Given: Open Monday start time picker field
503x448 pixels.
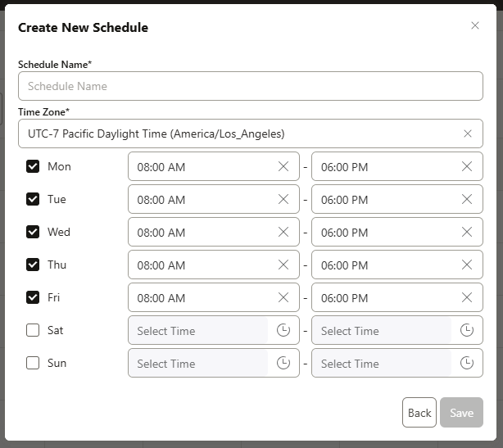Looking at the screenshot, I should pyautogui.click(x=214, y=166).
